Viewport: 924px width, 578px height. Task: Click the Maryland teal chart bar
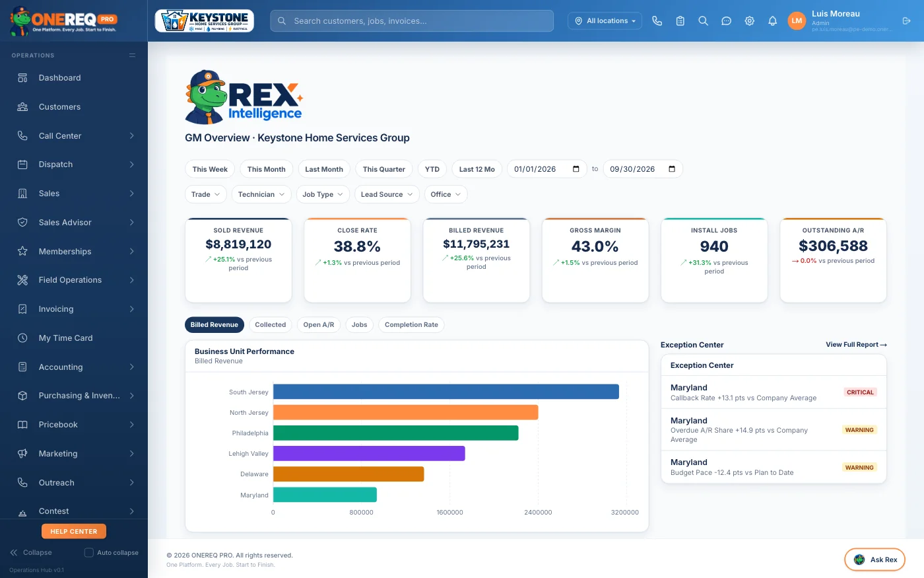pyautogui.click(x=325, y=495)
